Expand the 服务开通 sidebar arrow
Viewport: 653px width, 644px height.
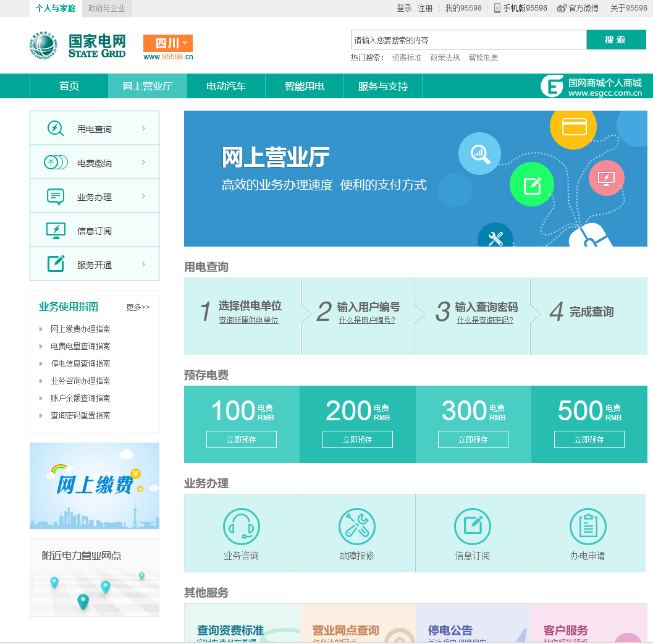144,264
